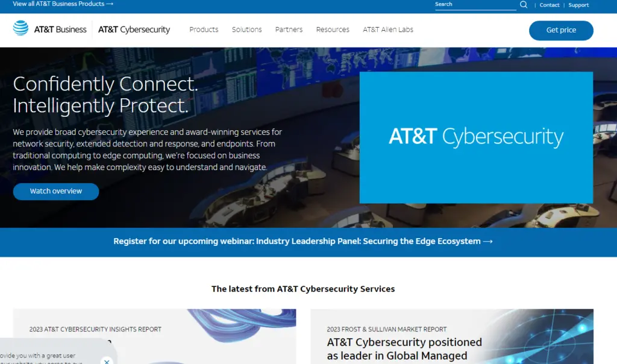Image resolution: width=617 pixels, height=364 pixels.
Task: Open the Frost & Sullivan market report card
Action: 452,336
